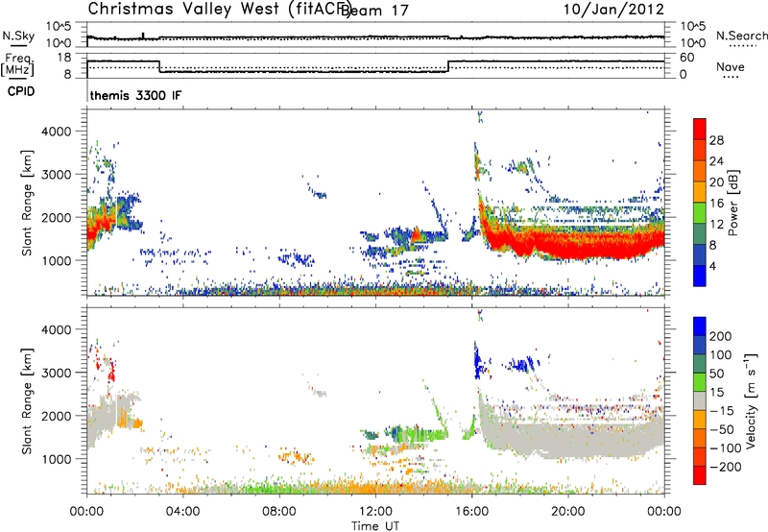The height and width of the screenshot is (532, 768).
Task: Click the 20:00 time tick label
Action: tap(567, 512)
